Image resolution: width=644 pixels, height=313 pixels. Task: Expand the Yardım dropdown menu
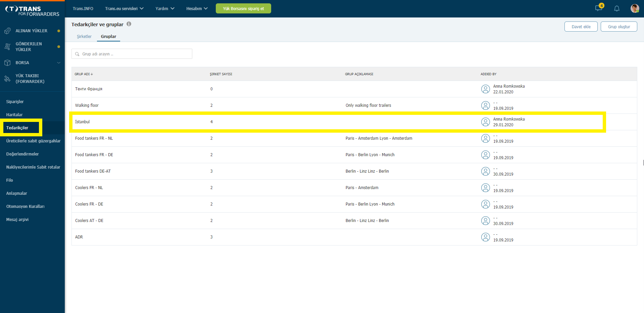(165, 8)
